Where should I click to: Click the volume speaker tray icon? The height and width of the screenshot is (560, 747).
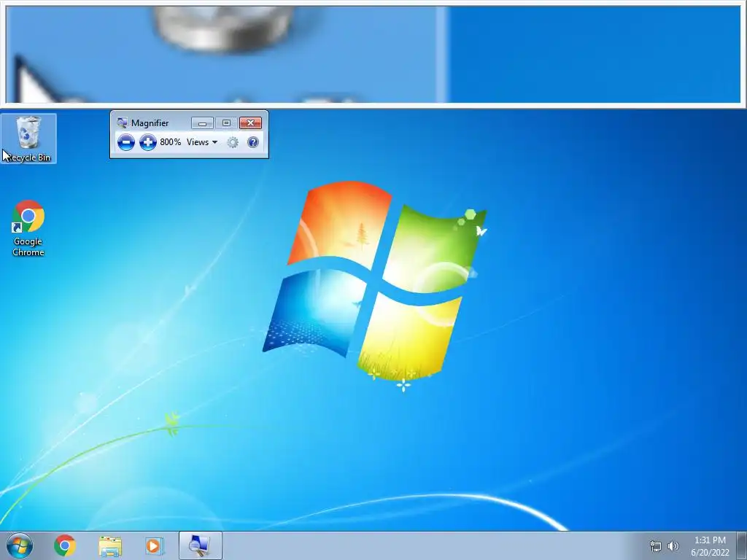pyautogui.click(x=673, y=546)
